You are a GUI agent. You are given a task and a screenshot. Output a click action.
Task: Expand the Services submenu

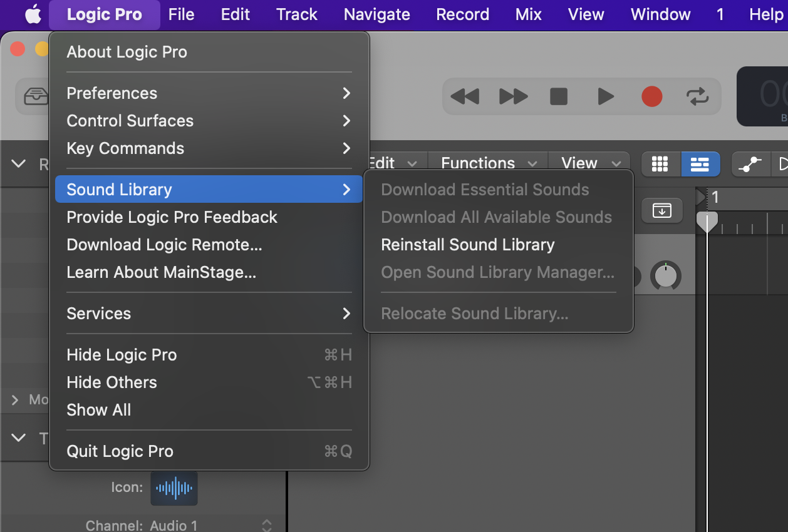209,314
